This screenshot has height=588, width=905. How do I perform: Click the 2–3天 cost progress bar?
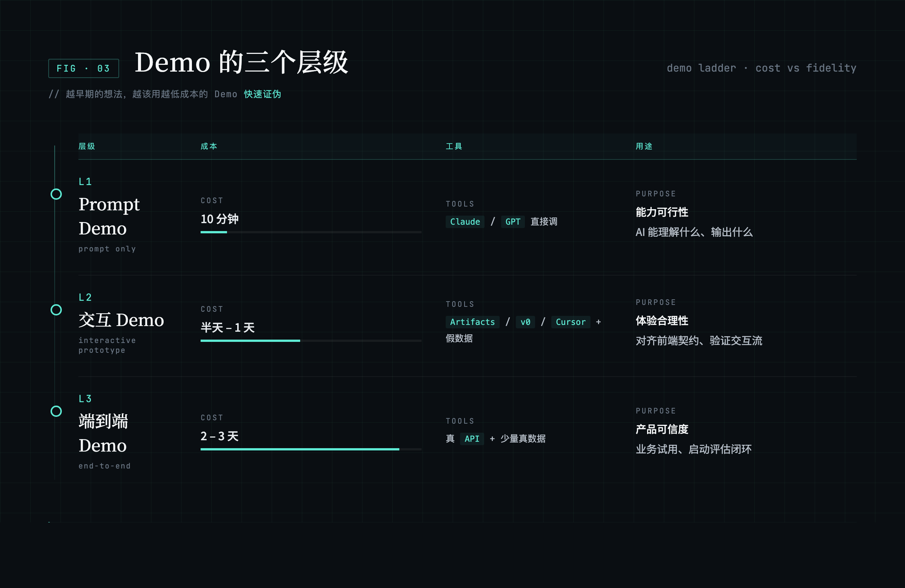click(x=311, y=449)
